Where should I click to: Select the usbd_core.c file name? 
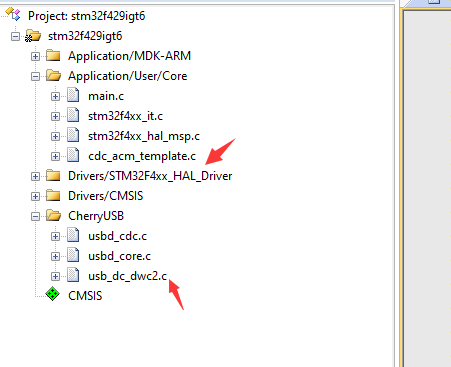(119, 256)
